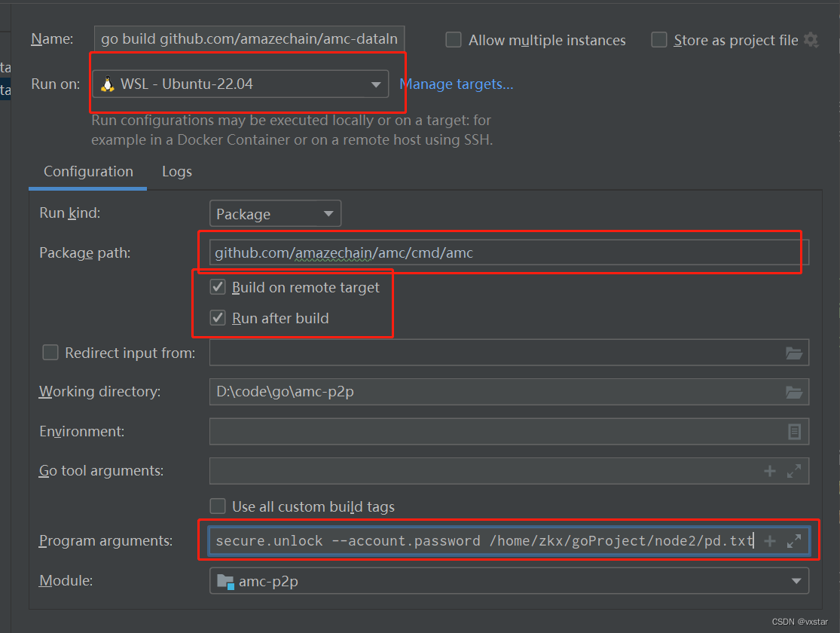The height and width of the screenshot is (633, 840).
Task: Click the Program arguments label
Action: (105, 541)
